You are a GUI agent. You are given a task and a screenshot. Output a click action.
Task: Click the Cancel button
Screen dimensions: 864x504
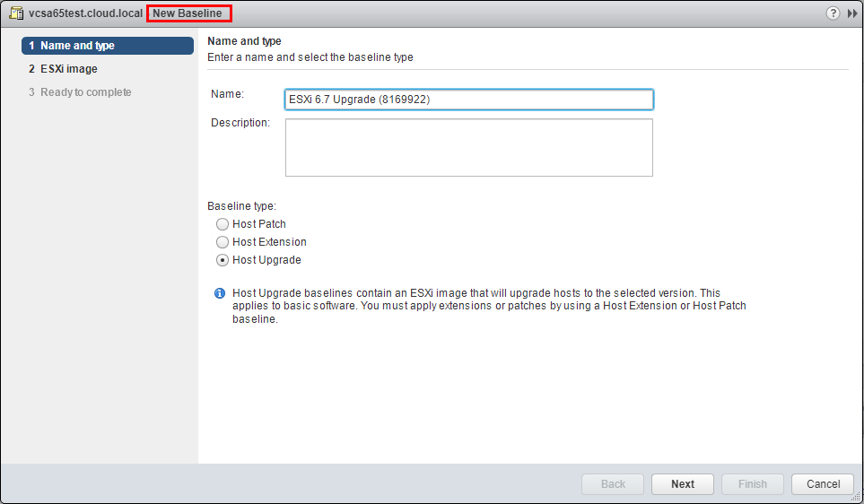pyautogui.click(x=824, y=484)
